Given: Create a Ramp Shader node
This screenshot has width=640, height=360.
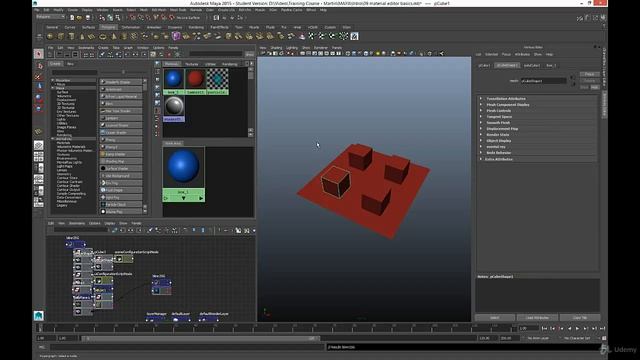Looking at the screenshot, I should coord(121,154).
